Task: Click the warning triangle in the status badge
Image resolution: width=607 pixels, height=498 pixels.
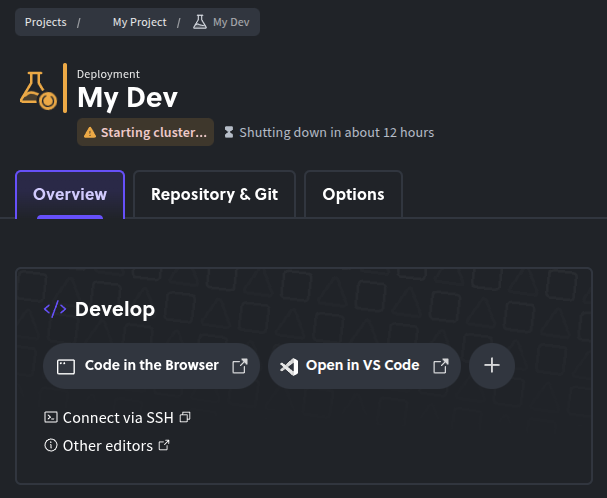Action: click(90, 132)
